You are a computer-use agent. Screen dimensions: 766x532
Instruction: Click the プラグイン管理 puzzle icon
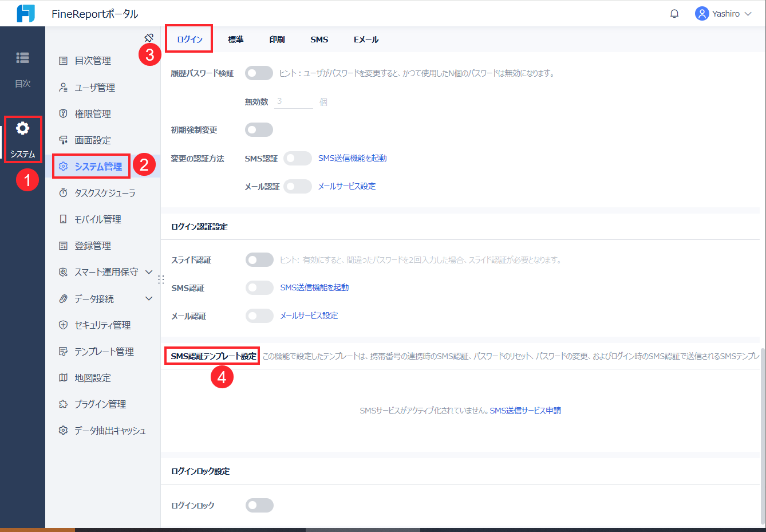(x=64, y=404)
